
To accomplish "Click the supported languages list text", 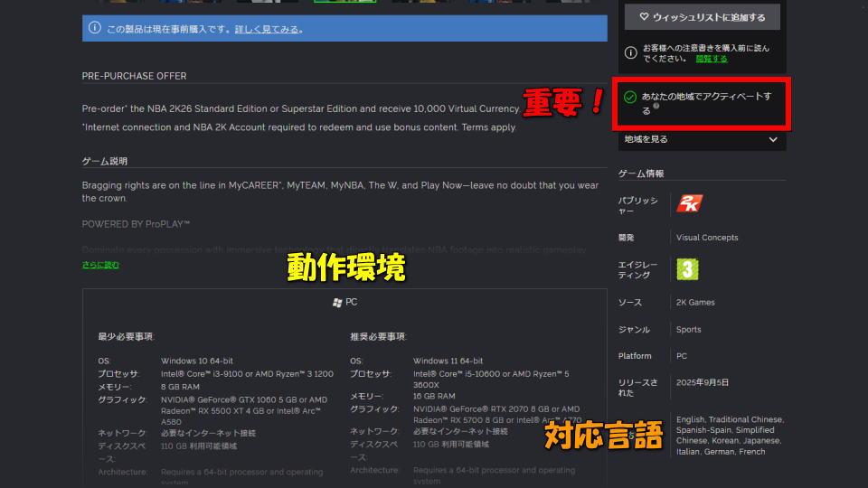I will pyautogui.click(x=730, y=436).
